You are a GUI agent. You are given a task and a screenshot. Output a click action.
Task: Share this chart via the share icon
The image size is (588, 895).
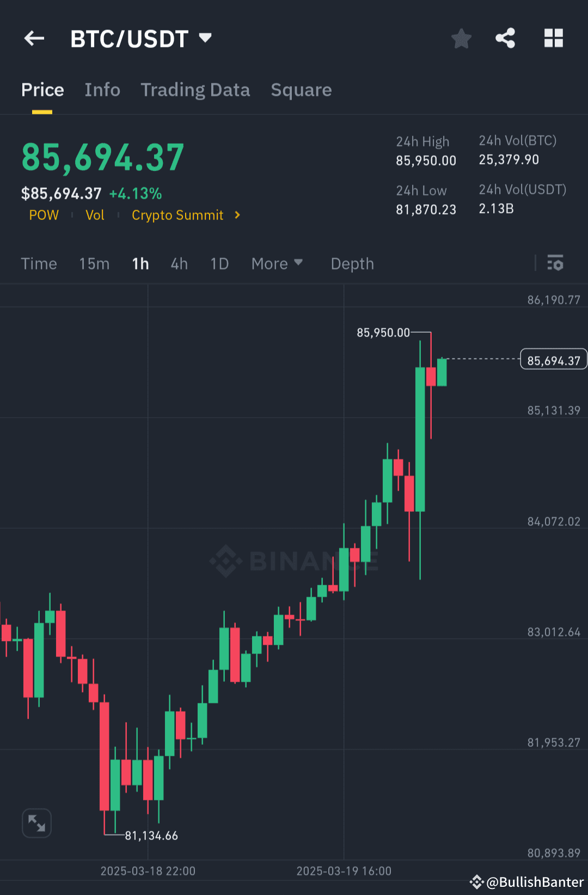click(505, 38)
